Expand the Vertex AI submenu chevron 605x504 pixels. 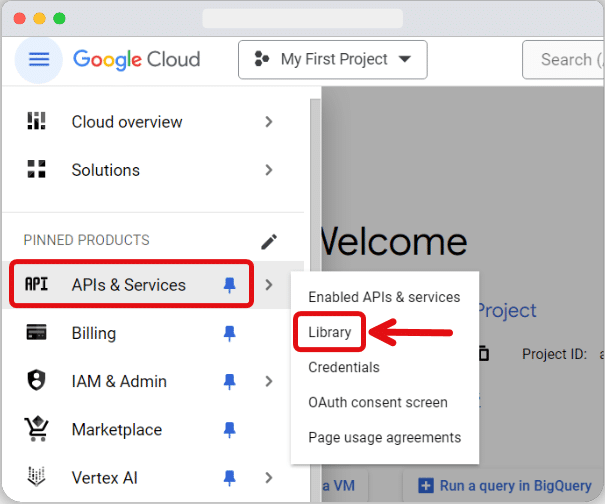click(269, 478)
